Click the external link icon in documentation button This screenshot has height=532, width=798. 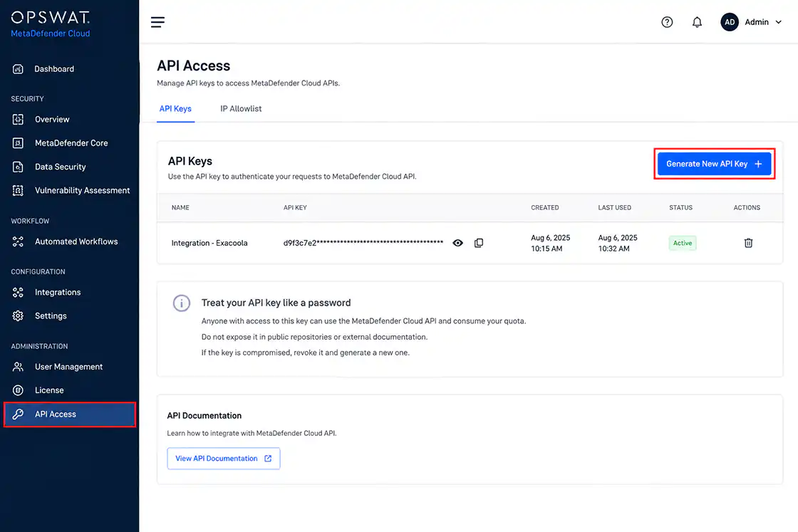(x=268, y=459)
